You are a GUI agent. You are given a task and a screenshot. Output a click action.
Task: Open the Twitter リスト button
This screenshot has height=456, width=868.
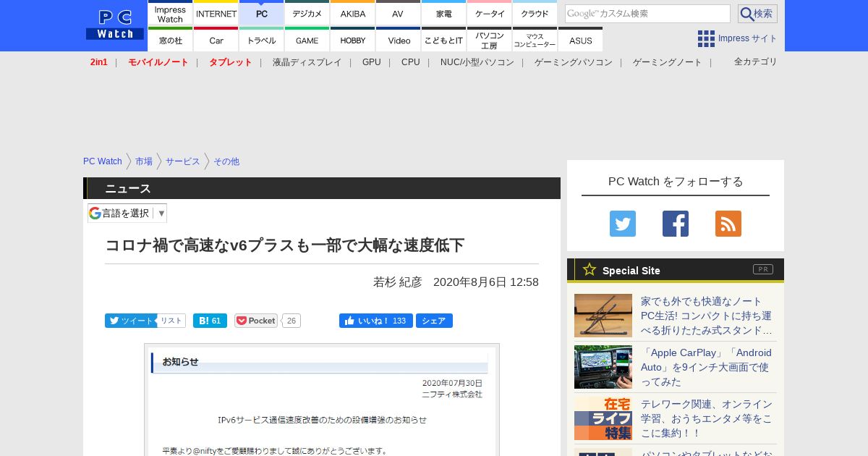[x=171, y=321]
